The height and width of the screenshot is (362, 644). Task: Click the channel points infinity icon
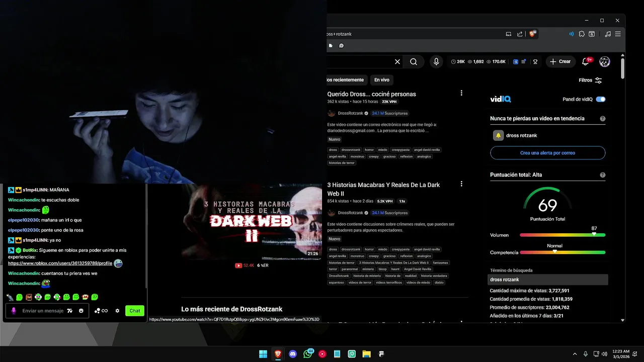click(x=101, y=311)
